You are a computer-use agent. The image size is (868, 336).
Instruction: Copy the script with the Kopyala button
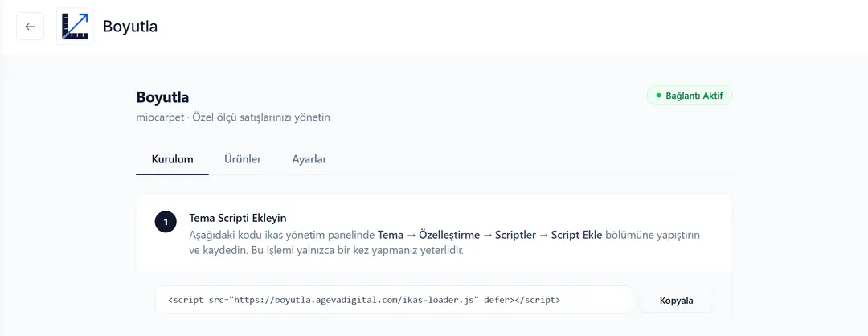677,301
